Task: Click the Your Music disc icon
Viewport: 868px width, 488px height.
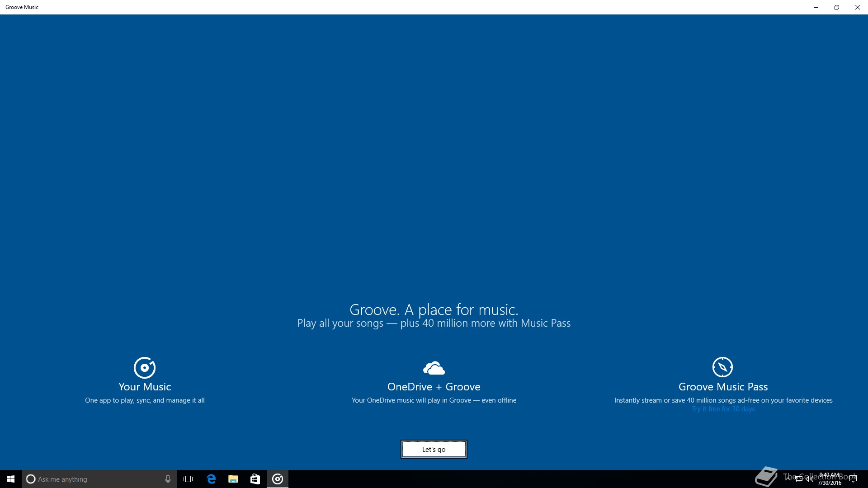Action: click(x=145, y=367)
